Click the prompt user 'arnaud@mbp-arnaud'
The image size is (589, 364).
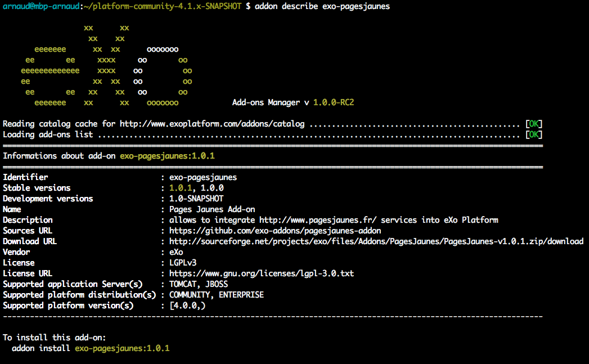pos(41,6)
